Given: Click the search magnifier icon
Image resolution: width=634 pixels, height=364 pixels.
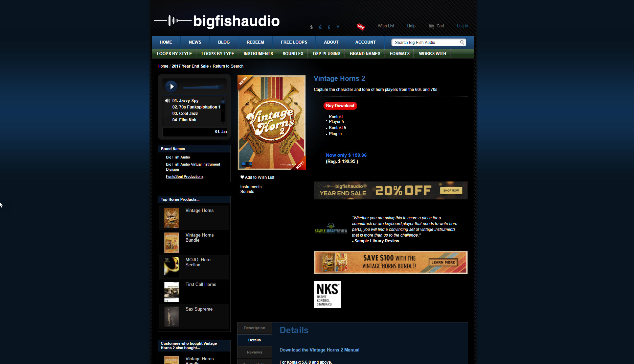Looking at the screenshot, I should pos(462,42).
